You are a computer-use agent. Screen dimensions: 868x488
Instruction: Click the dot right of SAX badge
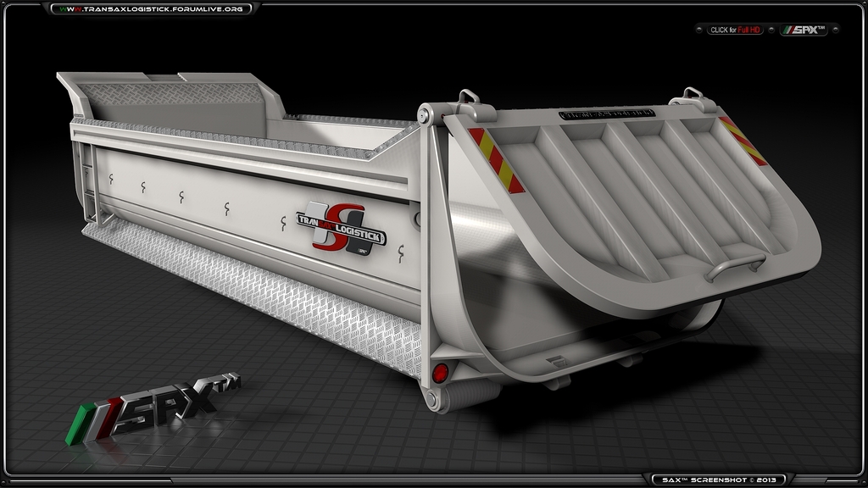tap(836, 30)
